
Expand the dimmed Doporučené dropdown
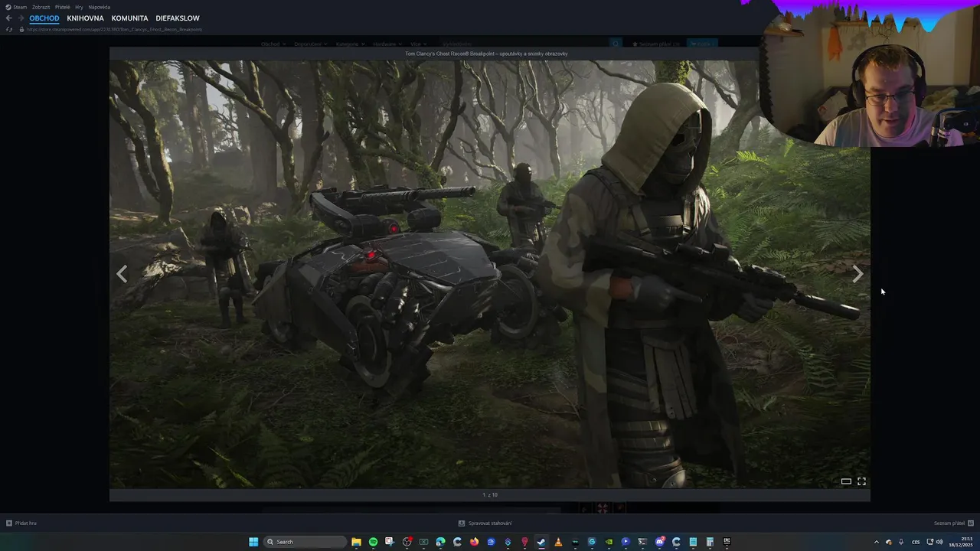(x=312, y=44)
